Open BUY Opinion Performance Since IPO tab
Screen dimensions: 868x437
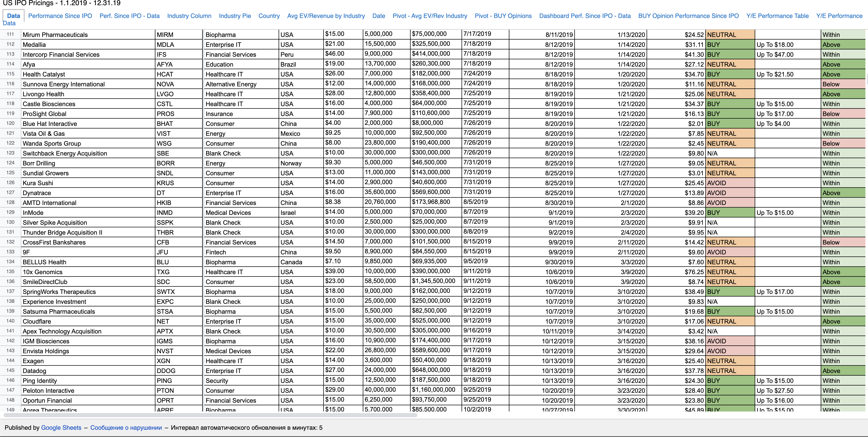(688, 16)
